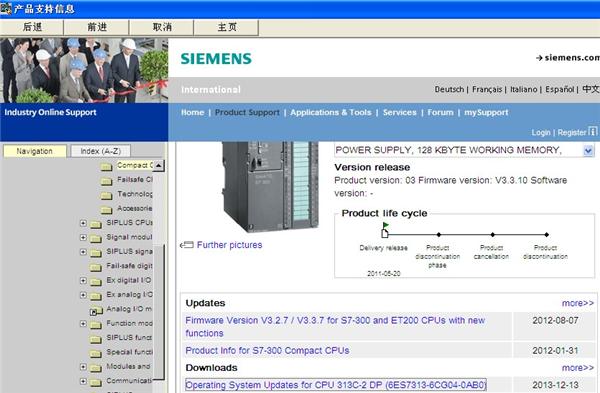Viewport: 600px width, 393px height.
Task: Click the Register info icon
Action: point(592,131)
